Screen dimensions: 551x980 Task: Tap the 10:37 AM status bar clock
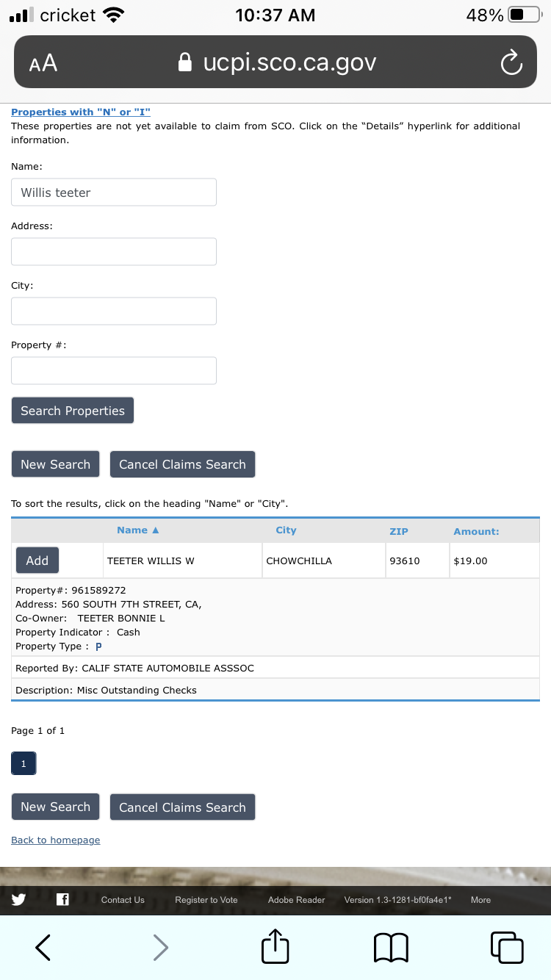(275, 15)
